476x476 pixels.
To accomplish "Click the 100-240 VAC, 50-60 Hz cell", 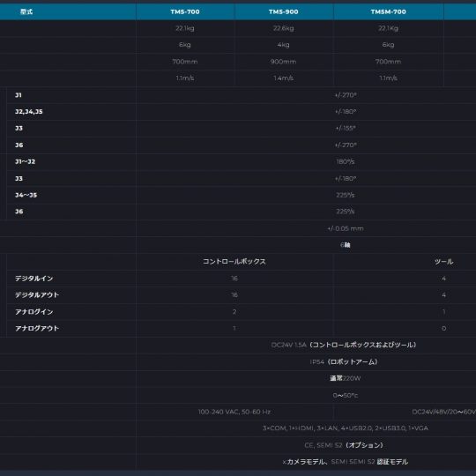I will [234, 412].
